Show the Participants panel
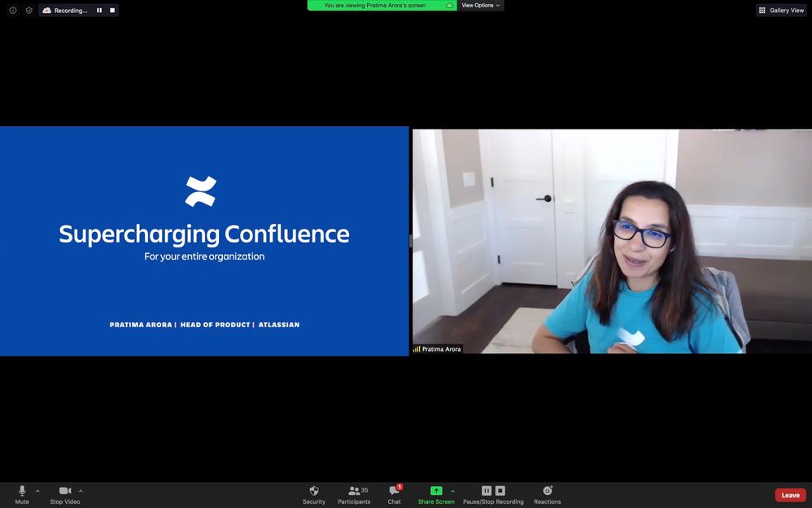 (354, 494)
